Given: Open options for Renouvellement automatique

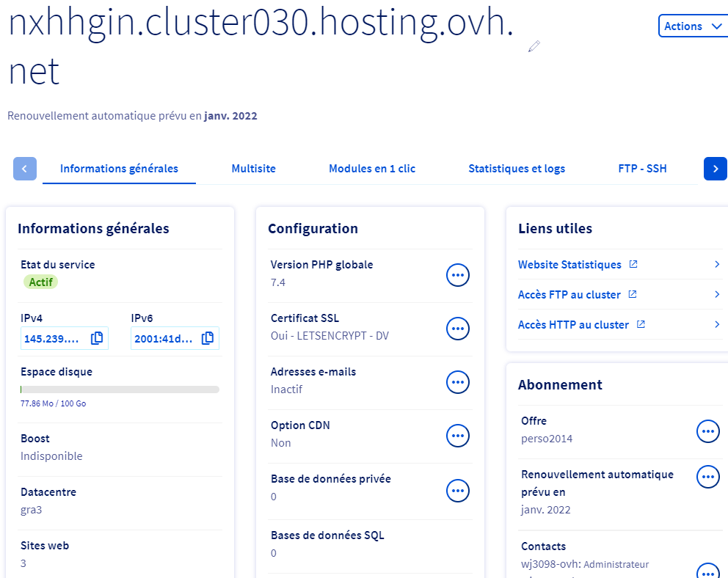Looking at the screenshot, I should (x=707, y=477).
